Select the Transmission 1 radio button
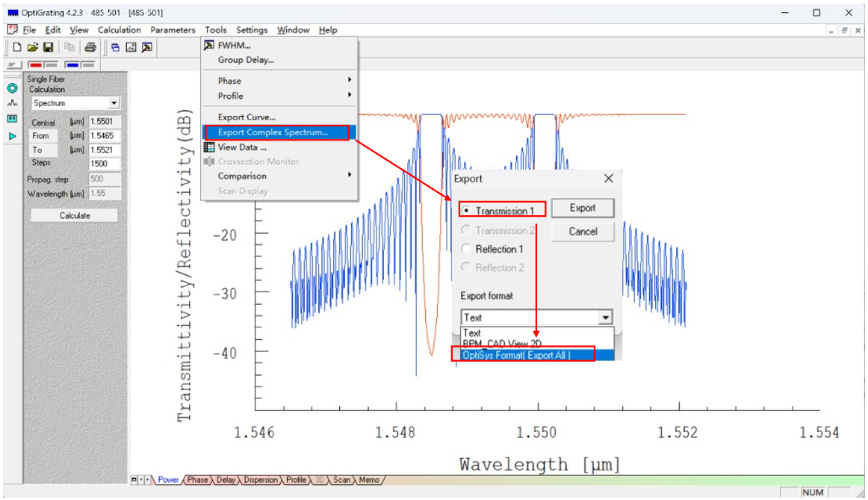The width and height of the screenshot is (868, 500). 467,211
